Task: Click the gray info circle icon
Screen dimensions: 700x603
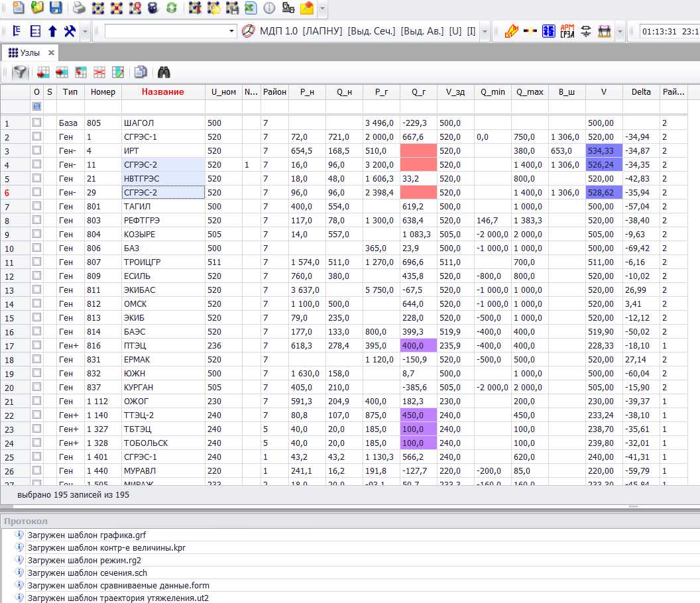Action: pyautogui.click(x=269, y=7)
